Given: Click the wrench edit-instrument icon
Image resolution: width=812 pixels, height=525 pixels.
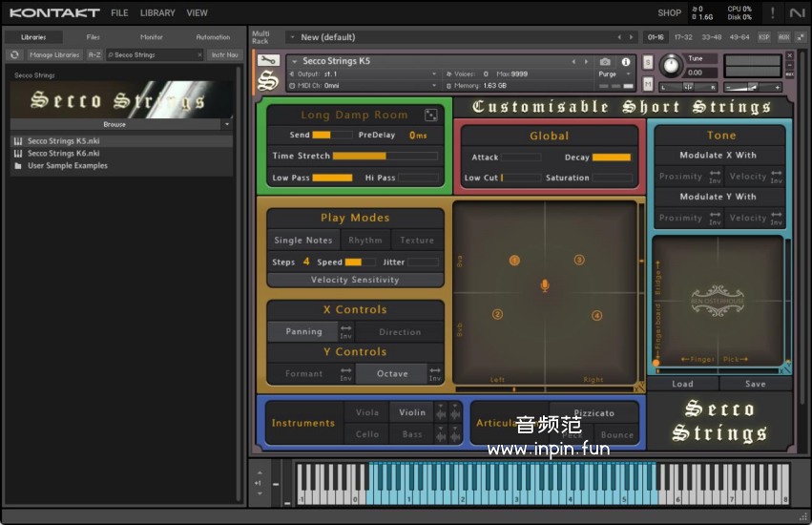Looking at the screenshot, I should [x=268, y=60].
